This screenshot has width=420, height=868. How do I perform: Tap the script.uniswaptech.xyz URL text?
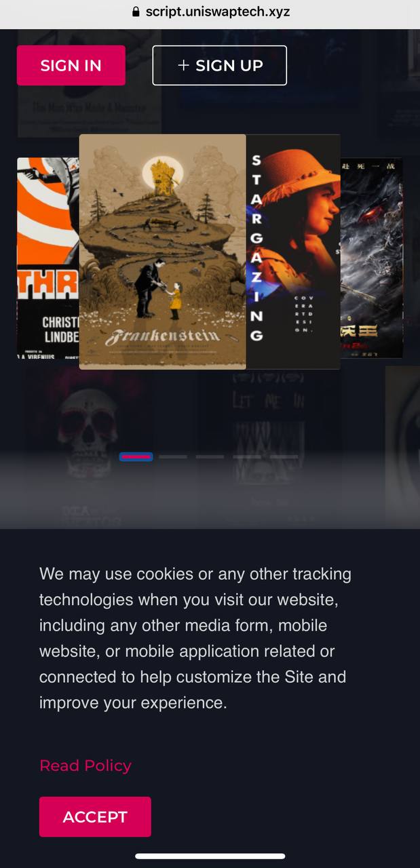pyautogui.click(x=218, y=12)
